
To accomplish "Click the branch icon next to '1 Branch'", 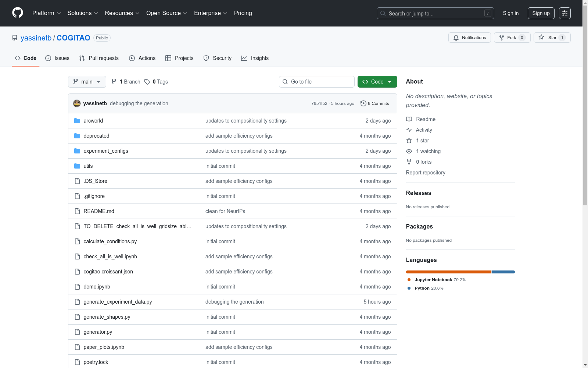I will pyautogui.click(x=114, y=82).
